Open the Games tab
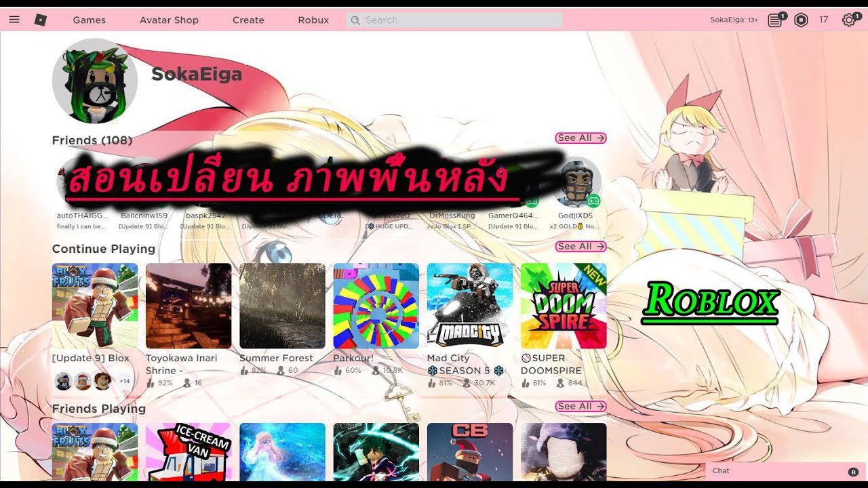The image size is (868, 488). point(90,20)
